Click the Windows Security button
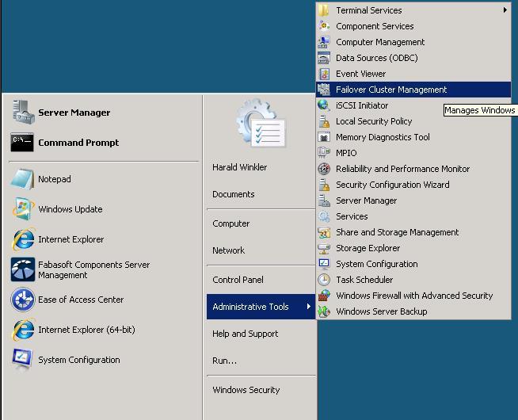518x420 pixels. tap(246, 390)
